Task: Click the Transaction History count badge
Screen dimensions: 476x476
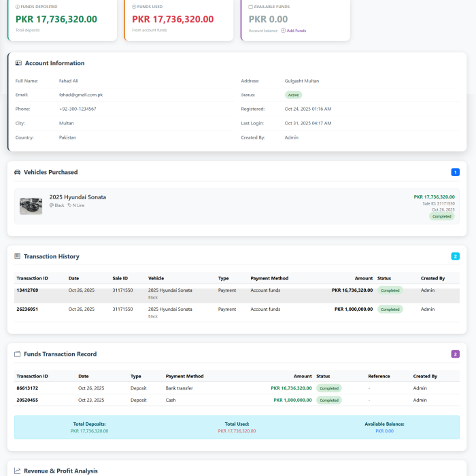Action: pyautogui.click(x=455, y=256)
